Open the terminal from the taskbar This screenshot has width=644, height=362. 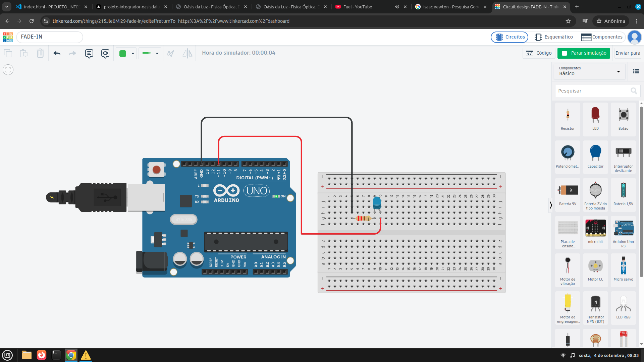[x=56, y=355]
